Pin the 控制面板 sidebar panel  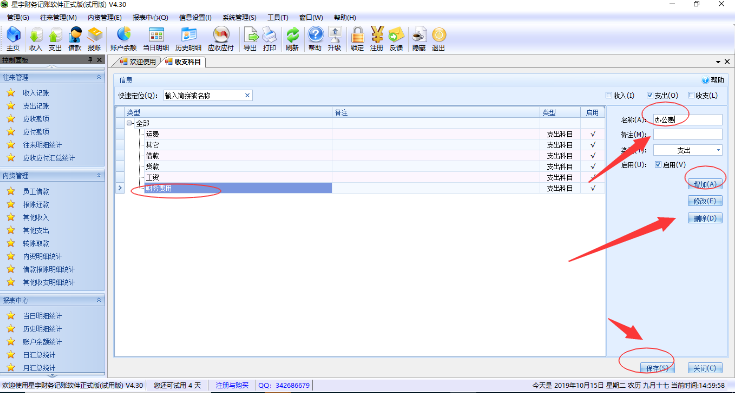pos(90,60)
